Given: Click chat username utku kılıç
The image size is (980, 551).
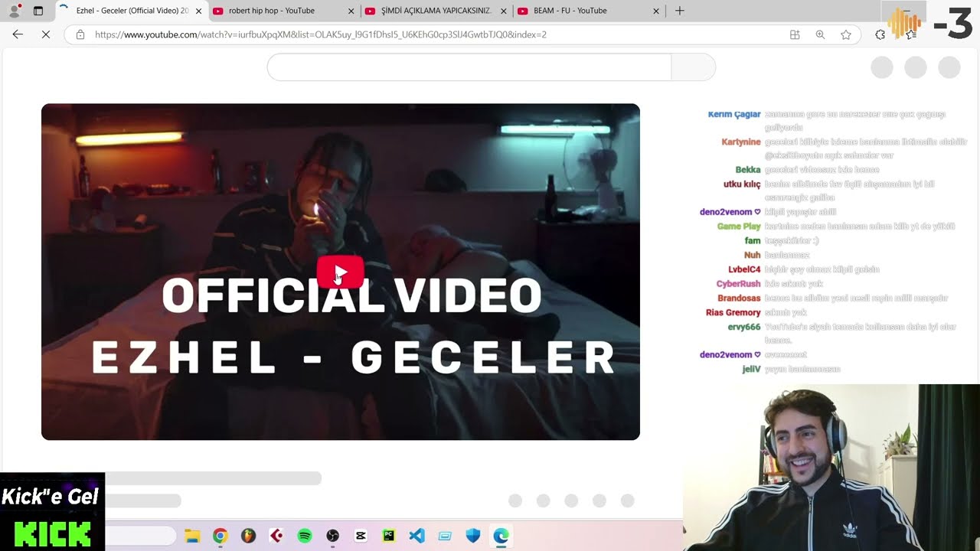Looking at the screenshot, I should coord(742,184).
